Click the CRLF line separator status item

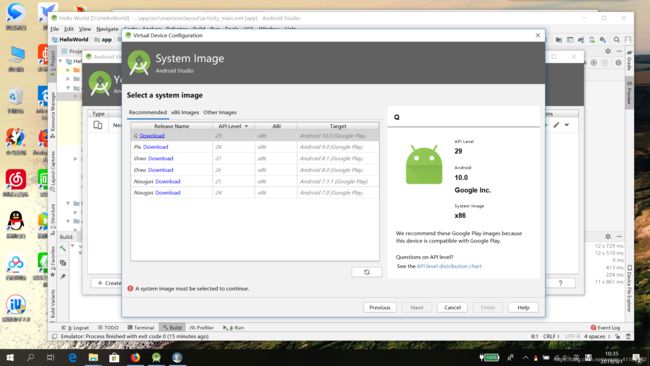click(551, 337)
